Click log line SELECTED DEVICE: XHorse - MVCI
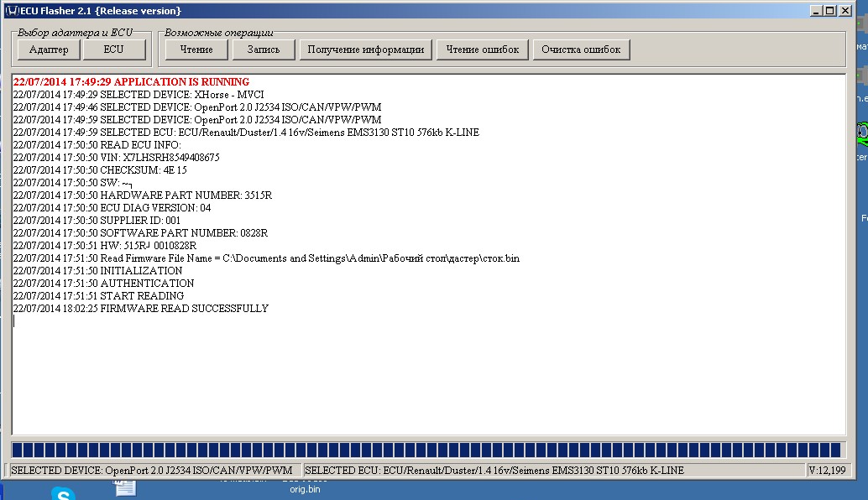This screenshot has width=868, height=500. point(139,95)
